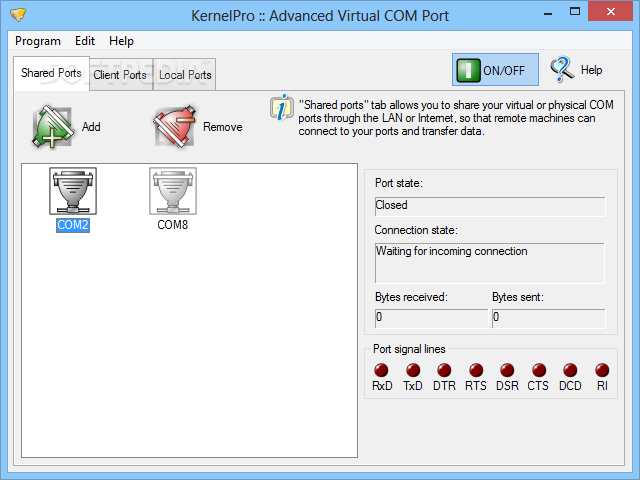This screenshot has height=480, width=640.
Task: Switch to the Local Ports tab
Action: (x=185, y=75)
